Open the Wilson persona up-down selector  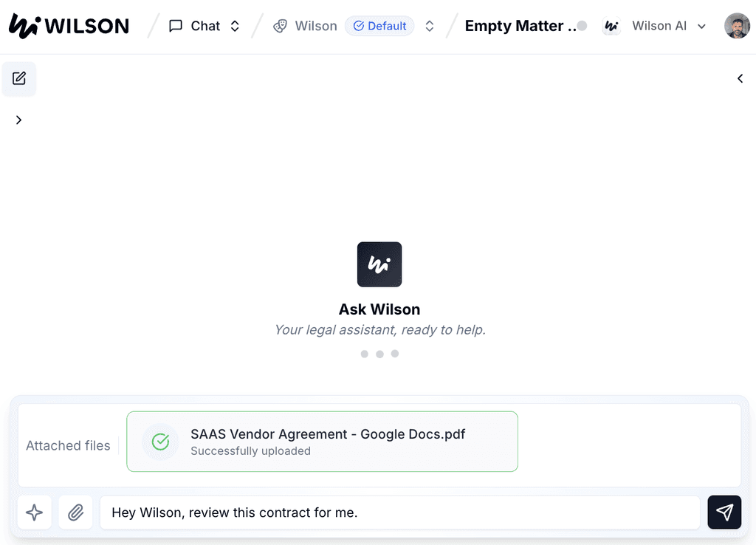[430, 26]
